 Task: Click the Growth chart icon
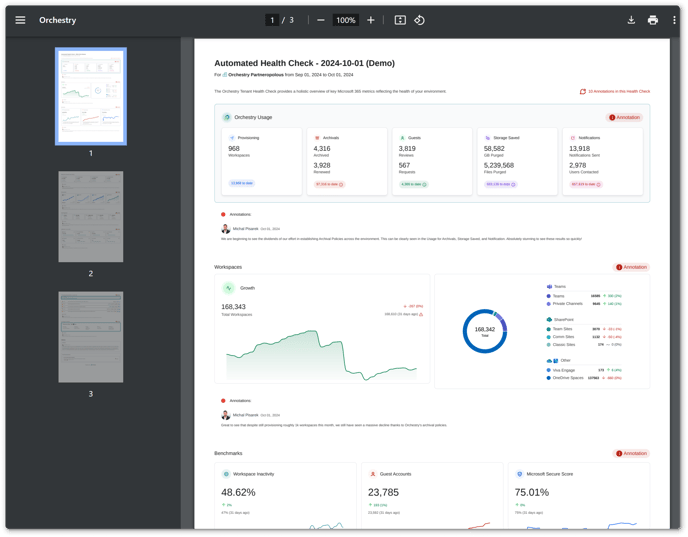pyautogui.click(x=229, y=288)
